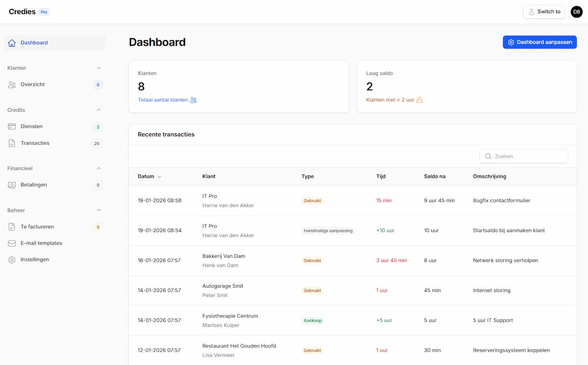Open the DB profile avatar

(576, 11)
